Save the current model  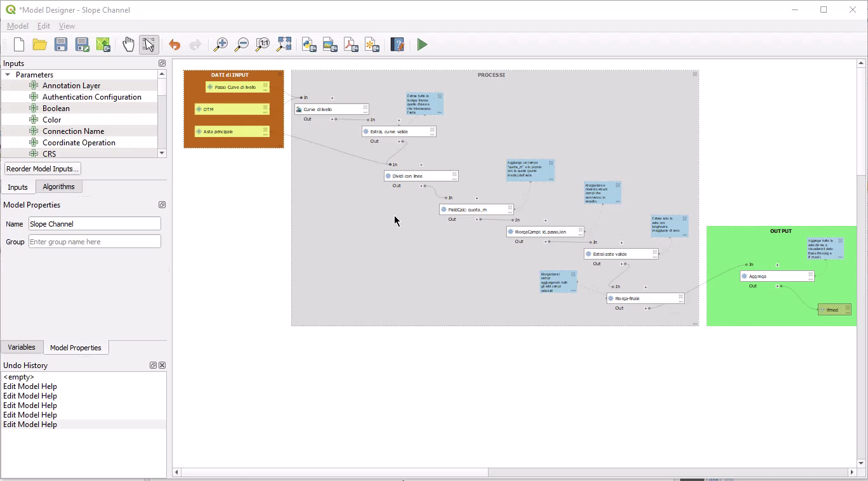(61, 44)
